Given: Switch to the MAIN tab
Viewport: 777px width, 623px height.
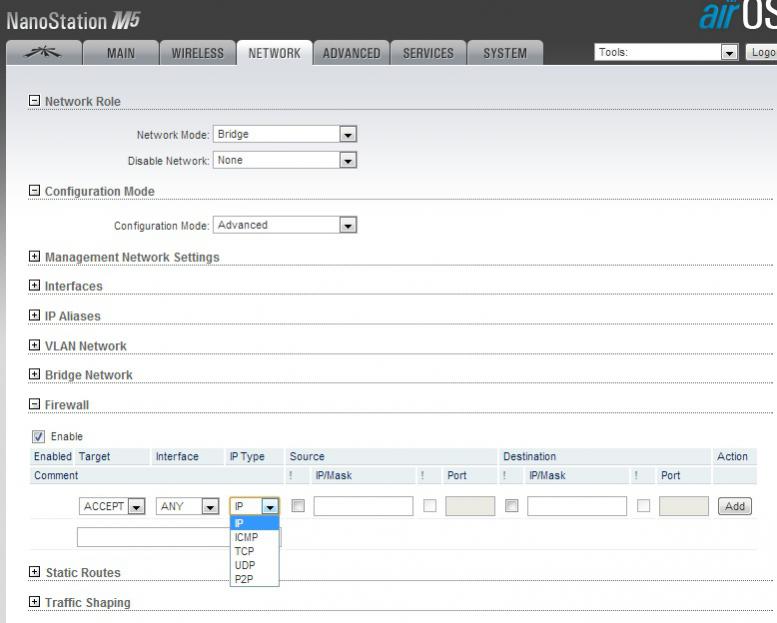Looking at the screenshot, I should coord(121,53).
